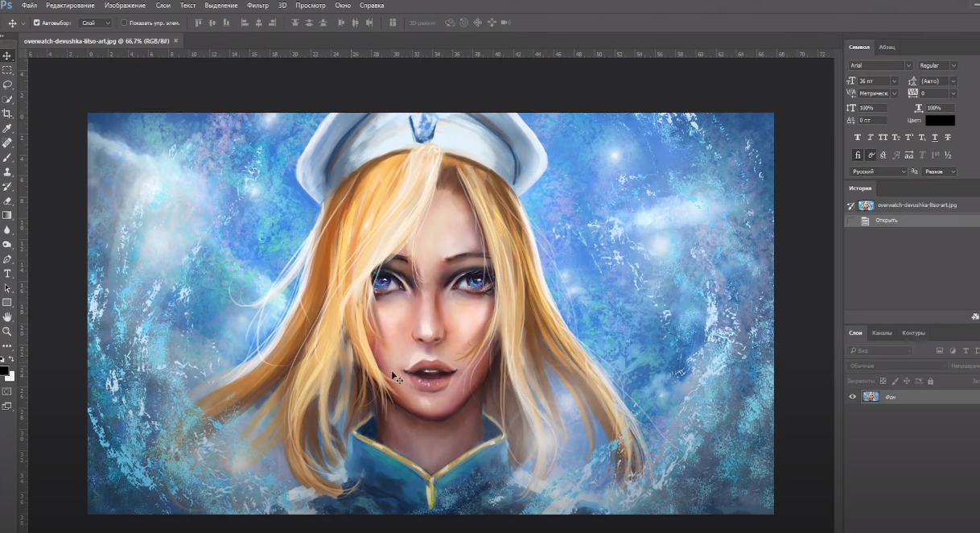Open the Arial font family dropdown

click(x=880, y=65)
